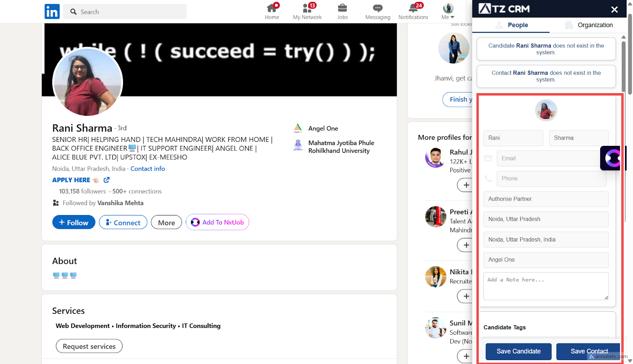Open the Home nav icon
633x364 pixels.
coord(272,11)
